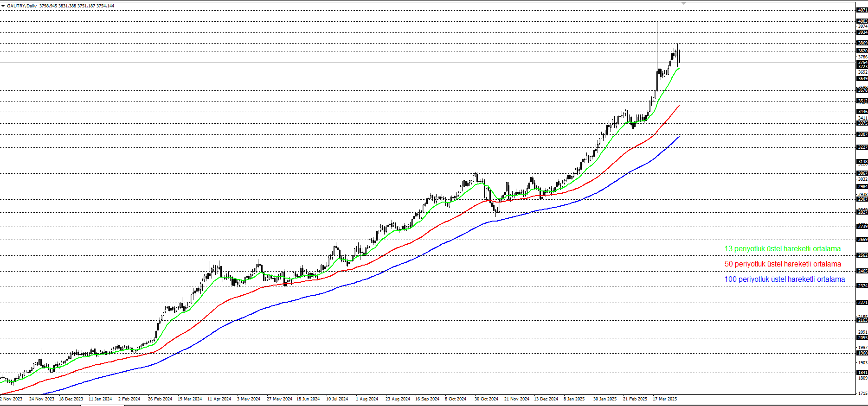Click the 3227 price level label
The image size is (868, 406).
[862, 147]
